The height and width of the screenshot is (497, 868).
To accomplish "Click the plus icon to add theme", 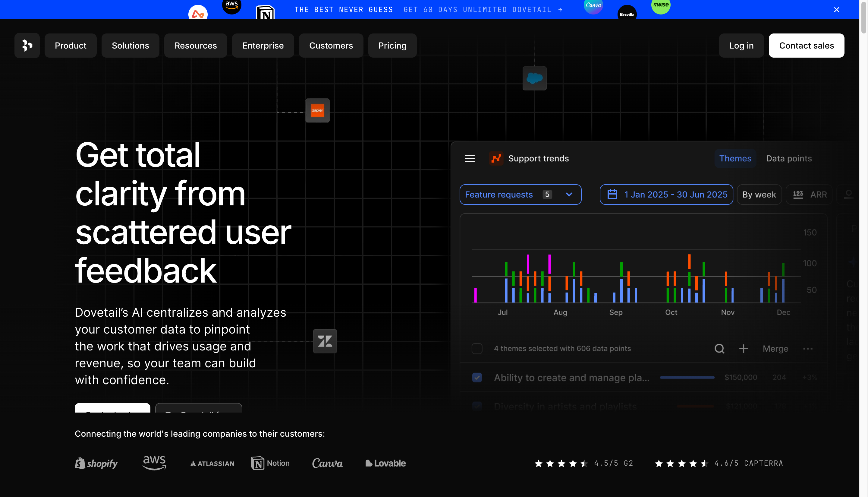I will coord(743,349).
